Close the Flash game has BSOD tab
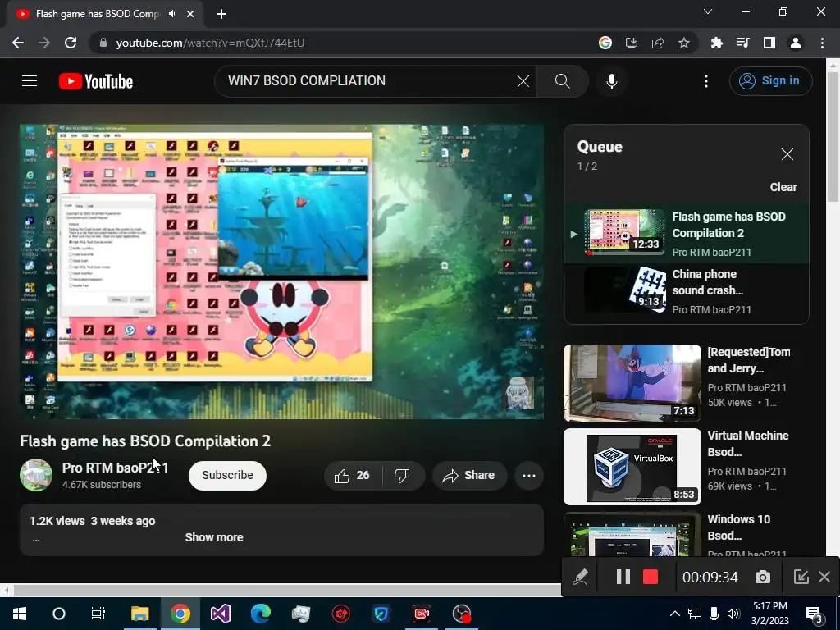The image size is (840, 630). 190,14
